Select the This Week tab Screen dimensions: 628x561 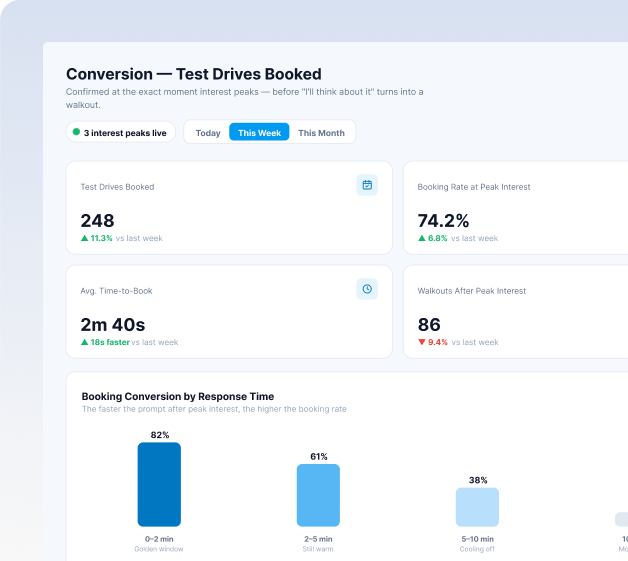[259, 133]
